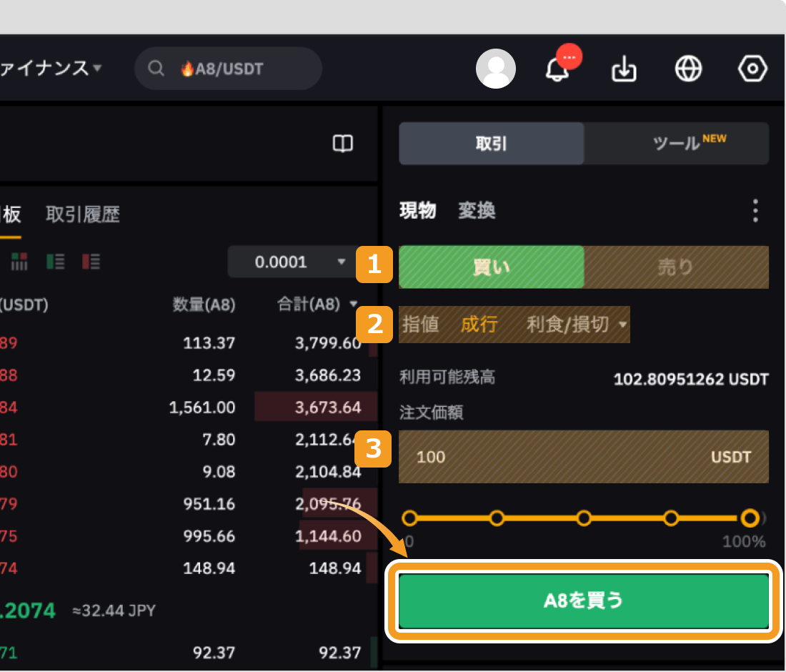786x672 pixels.
Task: Open the language globe icon
Action: [688, 69]
